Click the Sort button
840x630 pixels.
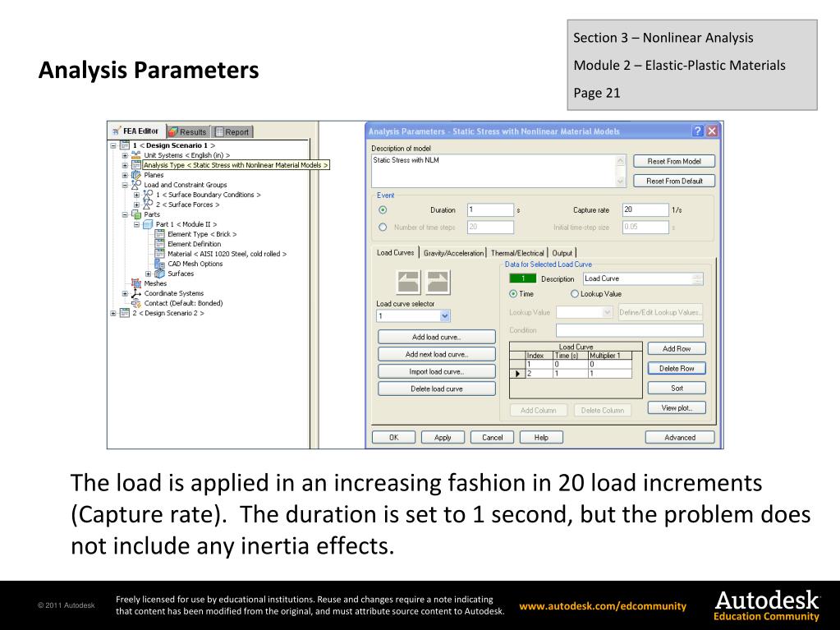[x=677, y=388]
